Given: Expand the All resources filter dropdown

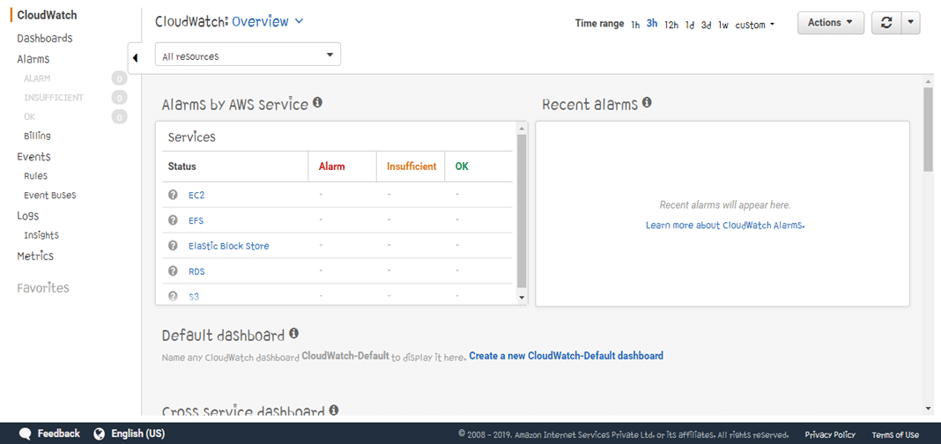Looking at the screenshot, I should tap(248, 55).
